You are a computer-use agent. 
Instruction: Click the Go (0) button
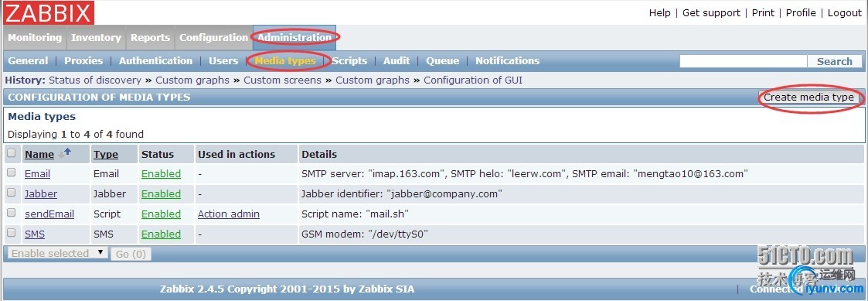click(131, 254)
